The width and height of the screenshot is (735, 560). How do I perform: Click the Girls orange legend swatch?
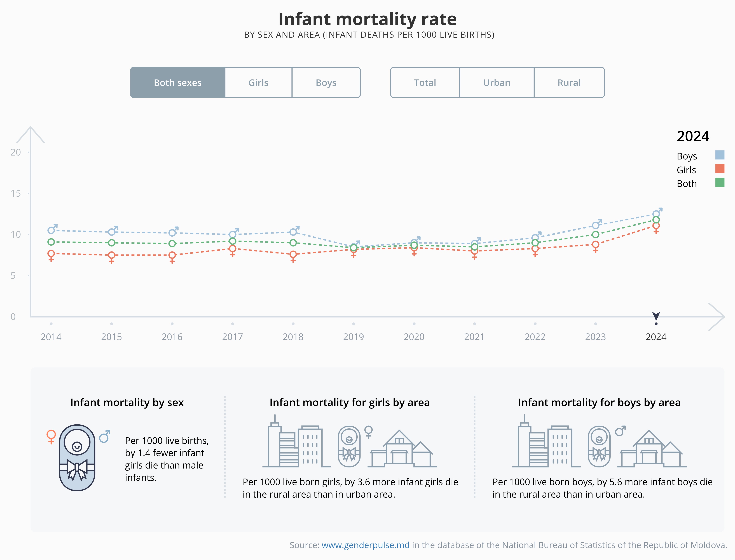720,169
